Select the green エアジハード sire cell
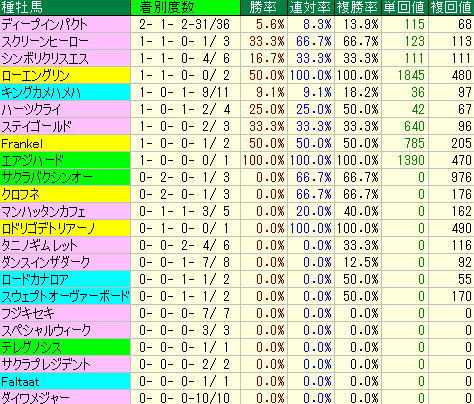The height and width of the screenshot is (404, 474). (65, 160)
